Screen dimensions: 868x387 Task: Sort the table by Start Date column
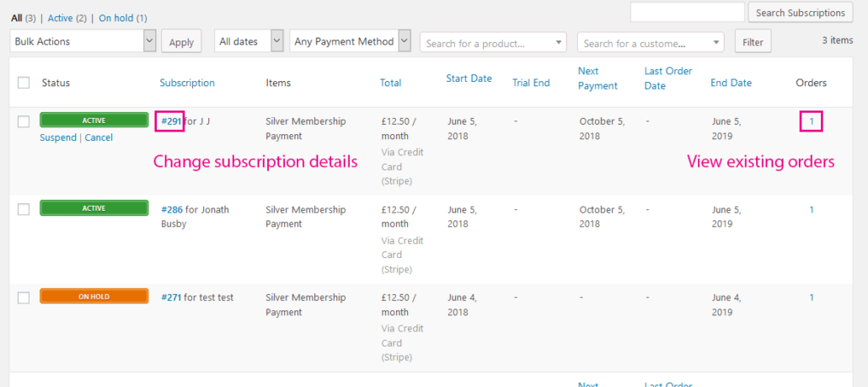[x=469, y=78]
